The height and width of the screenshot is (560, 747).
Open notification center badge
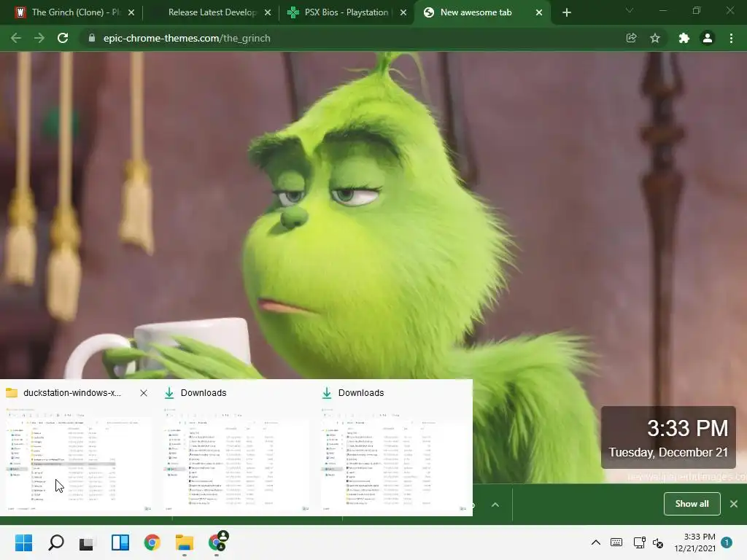click(x=727, y=542)
